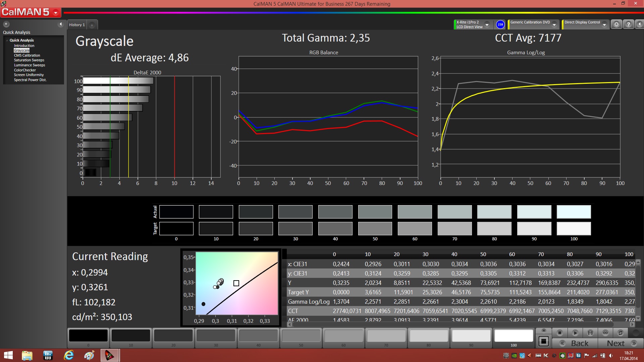Screen dimensions: 644x362
Task: Click the blue 238 meter indicator
Action: pos(500,24)
